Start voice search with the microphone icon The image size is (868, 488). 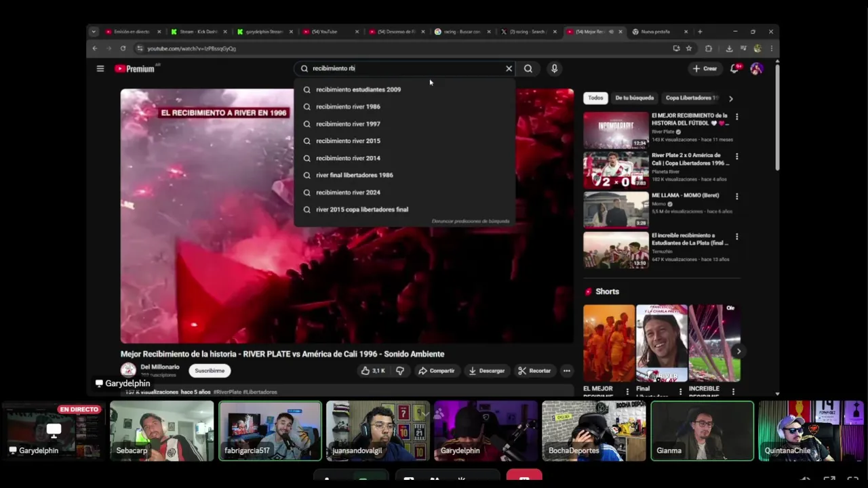point(554,68)
